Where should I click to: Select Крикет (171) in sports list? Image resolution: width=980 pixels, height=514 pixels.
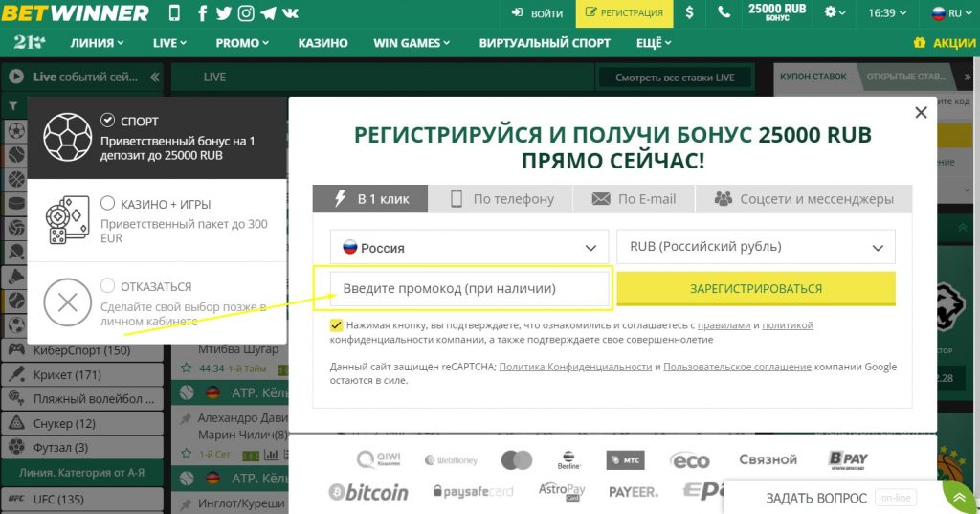pyautogui.click(x=82, y=374)
